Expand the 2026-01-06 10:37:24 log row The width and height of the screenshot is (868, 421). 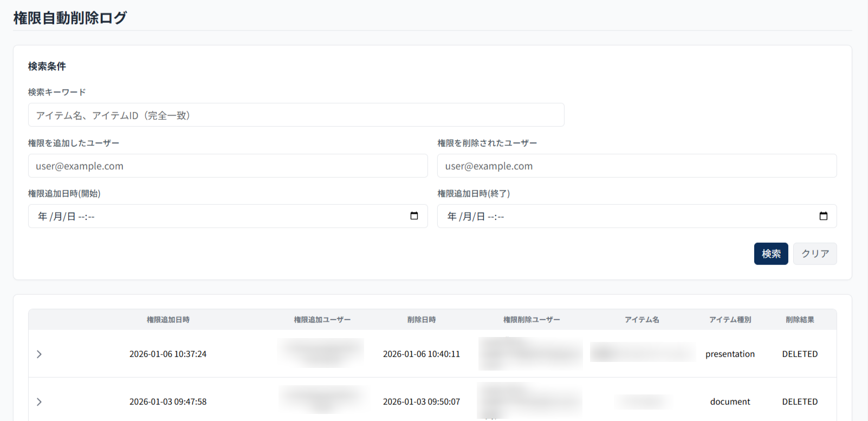click(39, 354)
